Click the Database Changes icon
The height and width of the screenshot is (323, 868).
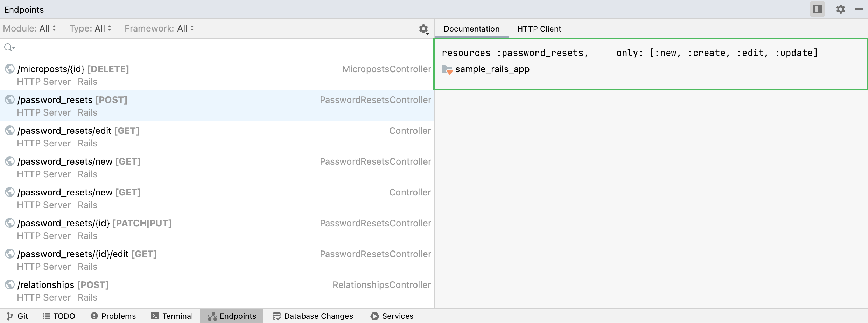(276, 316)
